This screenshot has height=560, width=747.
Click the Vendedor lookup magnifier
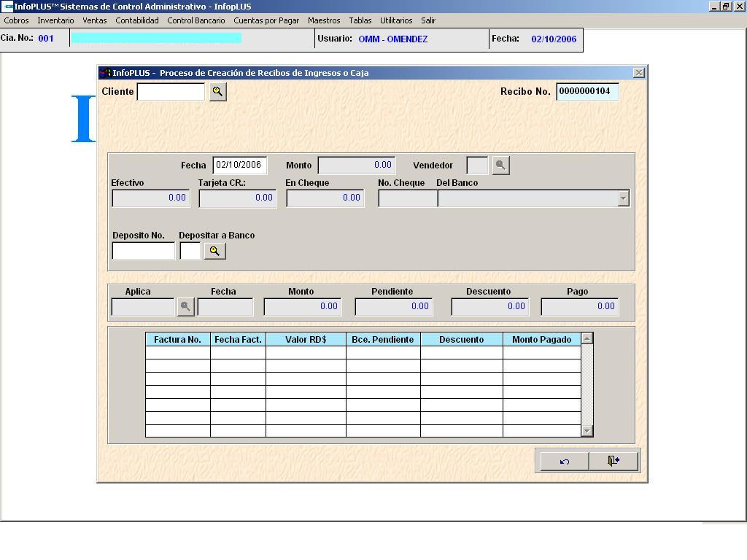500,166
